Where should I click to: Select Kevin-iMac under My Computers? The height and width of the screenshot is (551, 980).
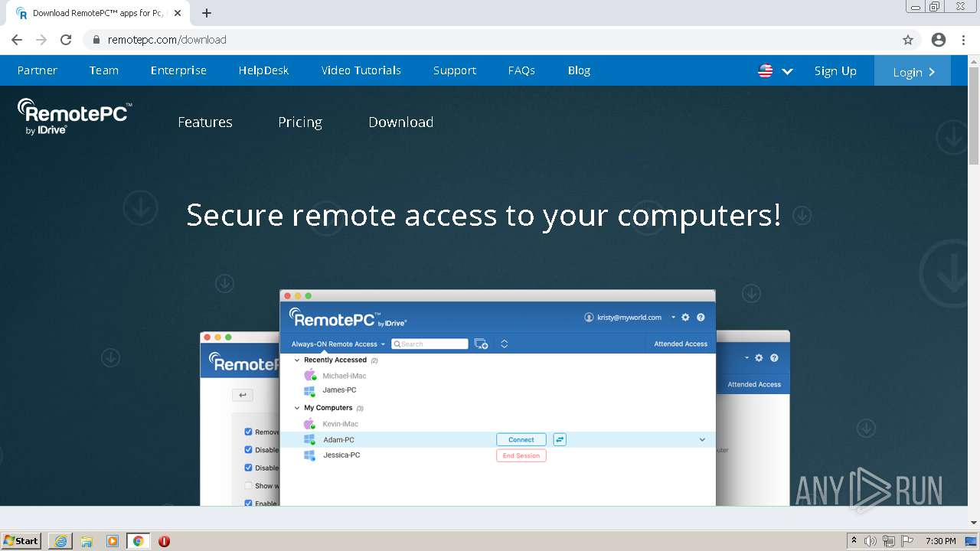pyautogui.click(x=340, y=424)
